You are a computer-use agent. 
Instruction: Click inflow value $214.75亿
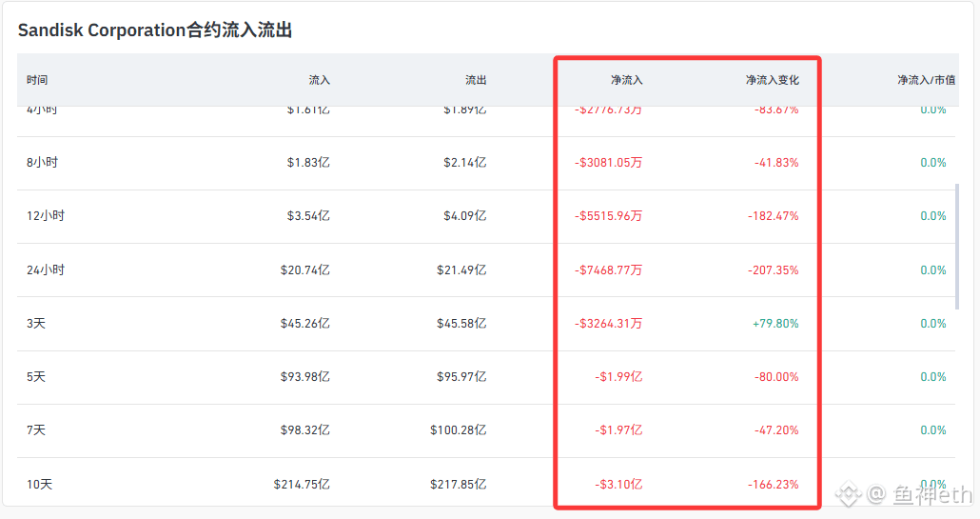302,485
